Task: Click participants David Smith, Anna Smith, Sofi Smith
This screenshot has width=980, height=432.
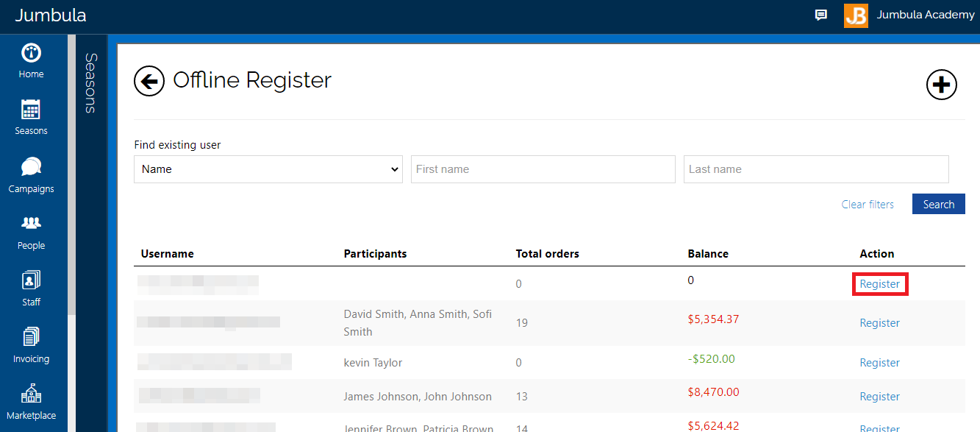Action: pos(418,323)
